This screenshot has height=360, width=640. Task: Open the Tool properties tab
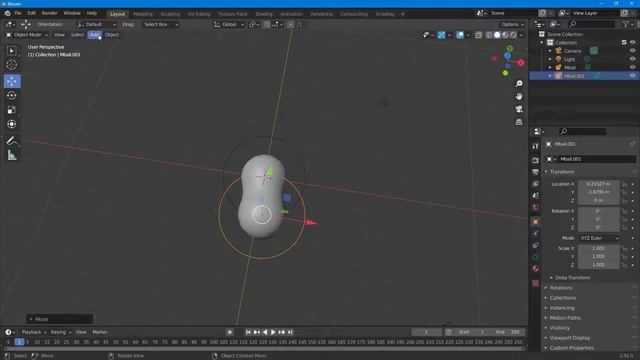point(536,146)
